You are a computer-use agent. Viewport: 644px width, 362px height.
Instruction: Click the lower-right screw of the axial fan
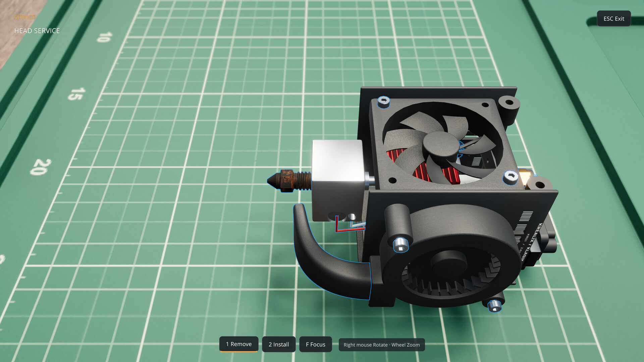(x=511, y=177)
